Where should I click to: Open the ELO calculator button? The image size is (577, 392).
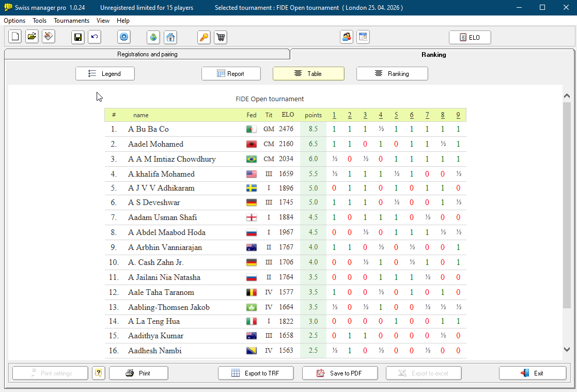tap(470, 37)
